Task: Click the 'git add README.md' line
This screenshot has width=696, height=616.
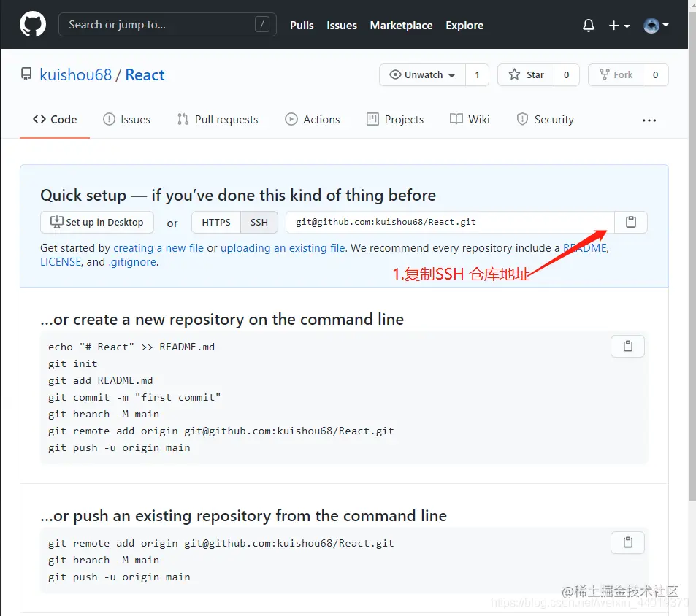Action: [x=100, y=380]
